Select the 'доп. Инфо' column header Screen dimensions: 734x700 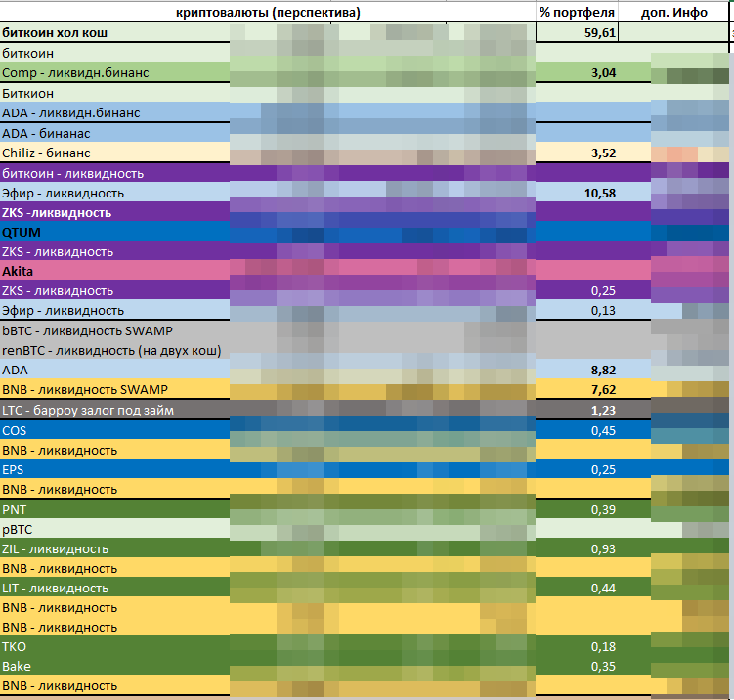(673, 12)
